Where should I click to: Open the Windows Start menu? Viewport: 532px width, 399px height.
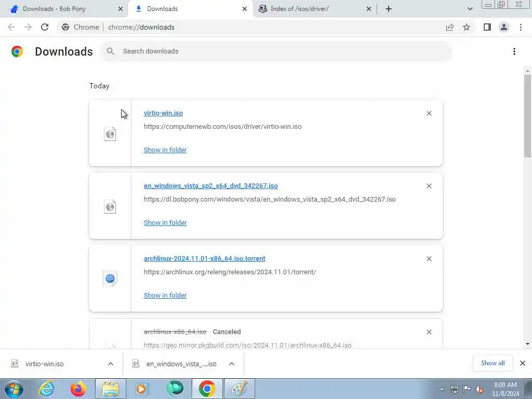(14, 389)
